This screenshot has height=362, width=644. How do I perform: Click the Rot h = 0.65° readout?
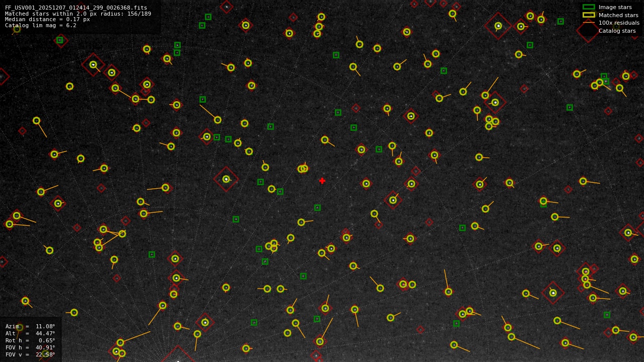pyautogui.click(x=30, y=340)
